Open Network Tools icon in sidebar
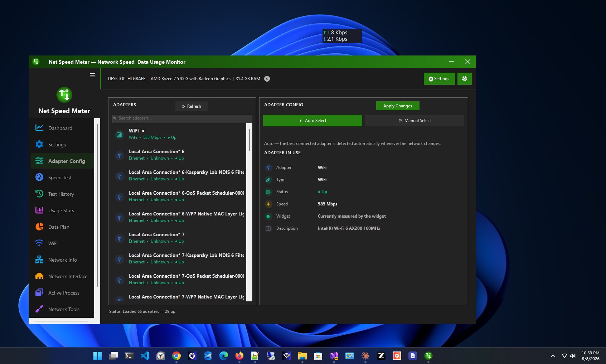This screenshot has width=606, height=364. coord(39,309)
